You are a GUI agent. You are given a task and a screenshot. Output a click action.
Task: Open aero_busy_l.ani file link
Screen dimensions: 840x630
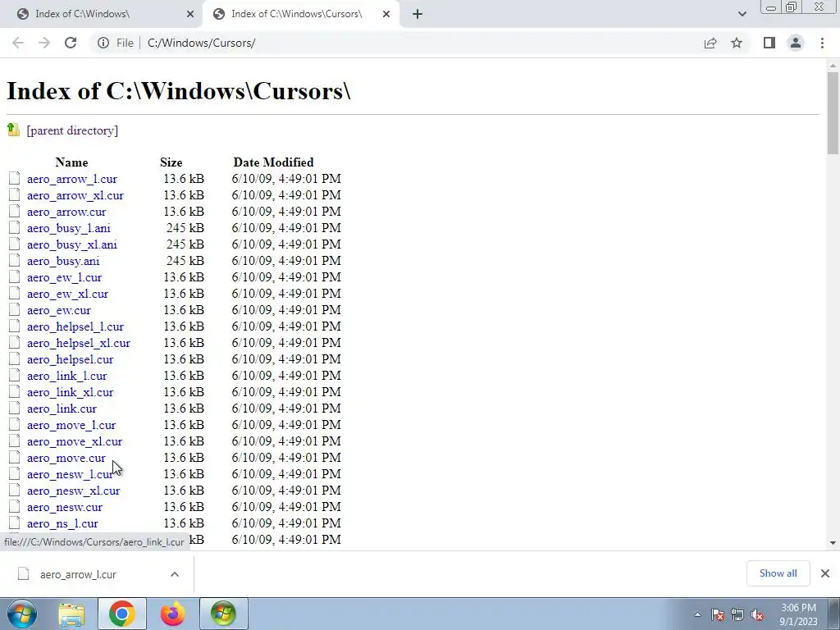tap(69, 228)
